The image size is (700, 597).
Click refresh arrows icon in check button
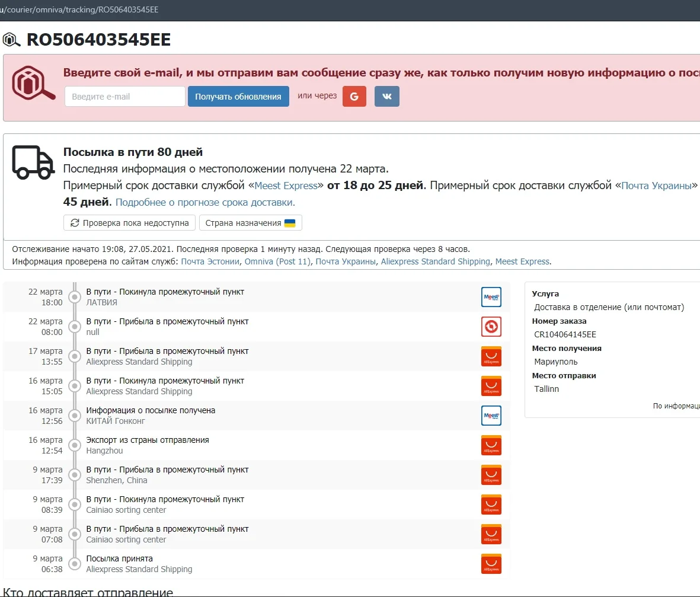click(75, 223)
